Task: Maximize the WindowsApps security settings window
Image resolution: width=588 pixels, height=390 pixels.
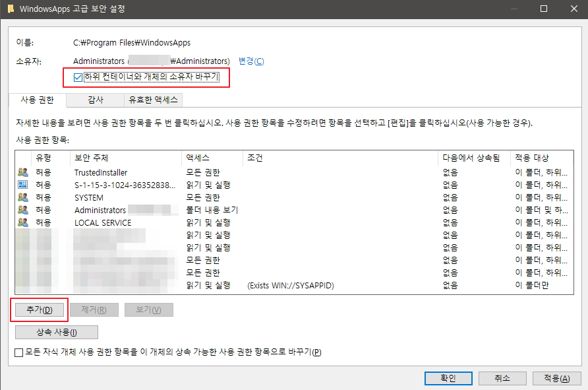Action: [x=544, y=9]
